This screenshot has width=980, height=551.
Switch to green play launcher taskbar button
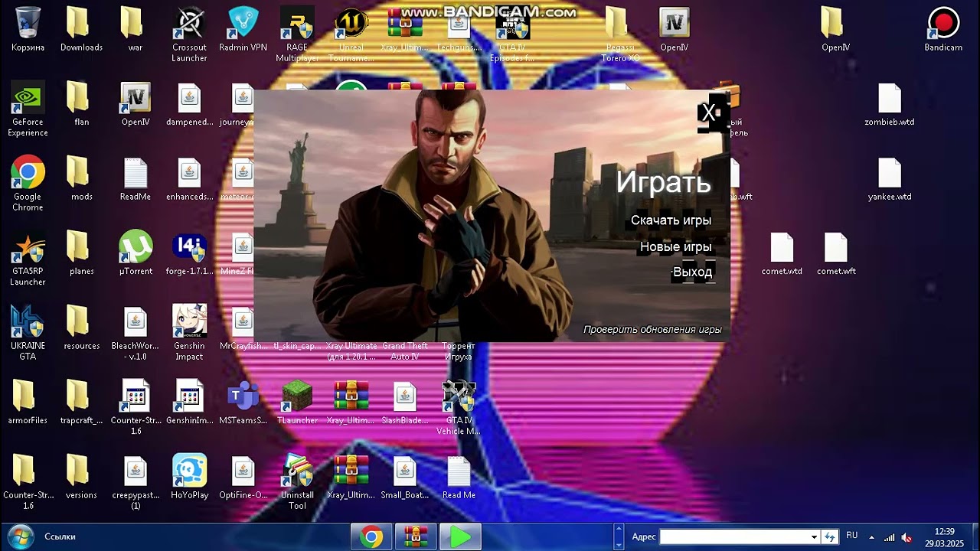click(460, 537)
